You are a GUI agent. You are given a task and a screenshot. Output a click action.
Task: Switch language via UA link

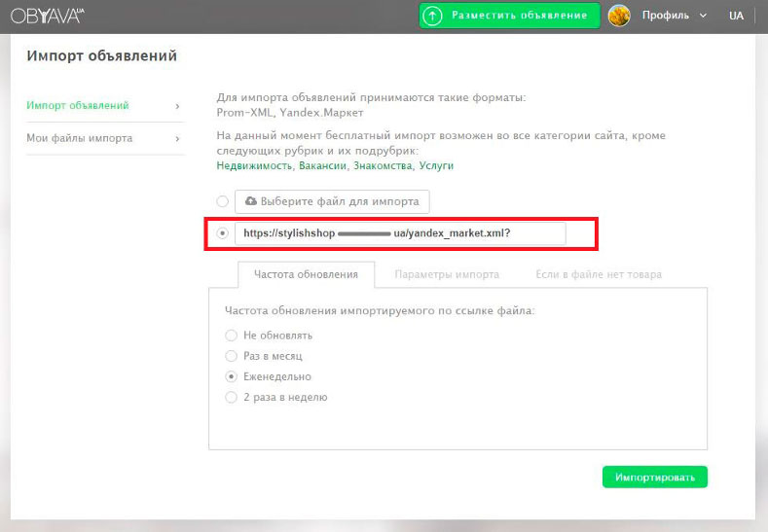(736, 16)
